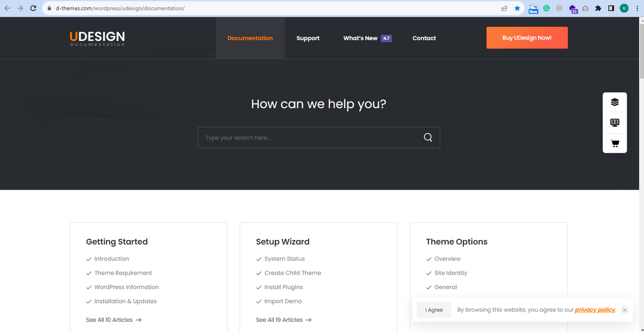This screenshot has height=332, width=644.
Task: Open the Install Plugins article
Action: click(x=284, y=287)
